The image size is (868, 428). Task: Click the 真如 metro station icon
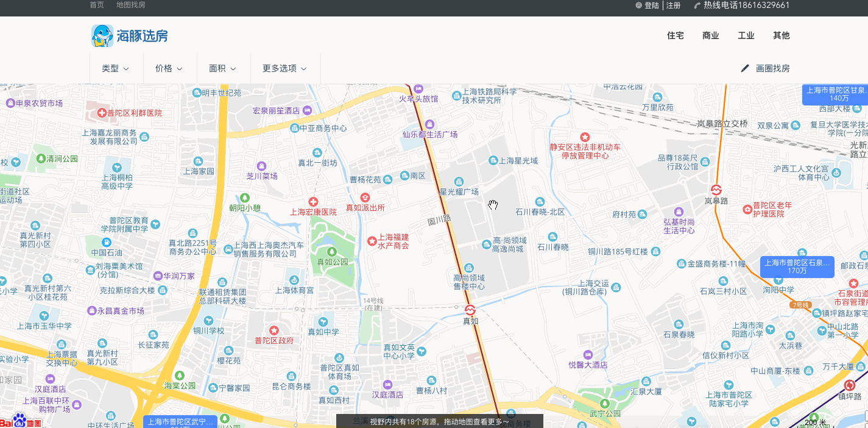tap(470, 310)
